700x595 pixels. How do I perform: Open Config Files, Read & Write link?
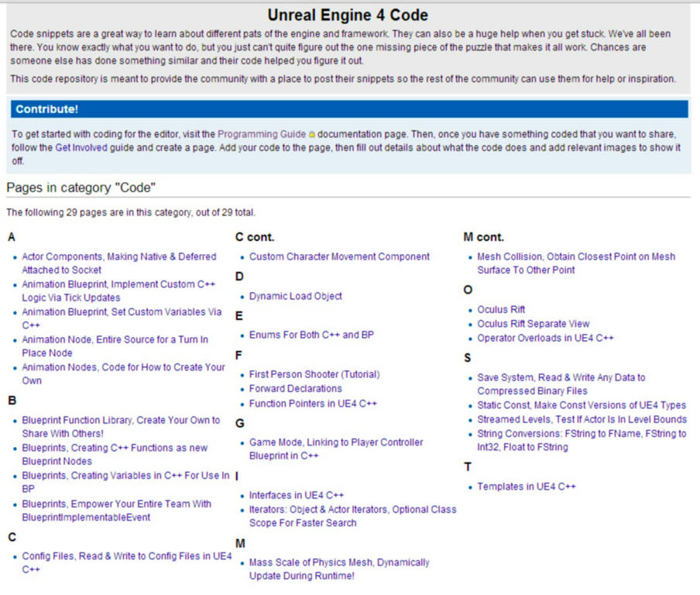pos(127,562)
